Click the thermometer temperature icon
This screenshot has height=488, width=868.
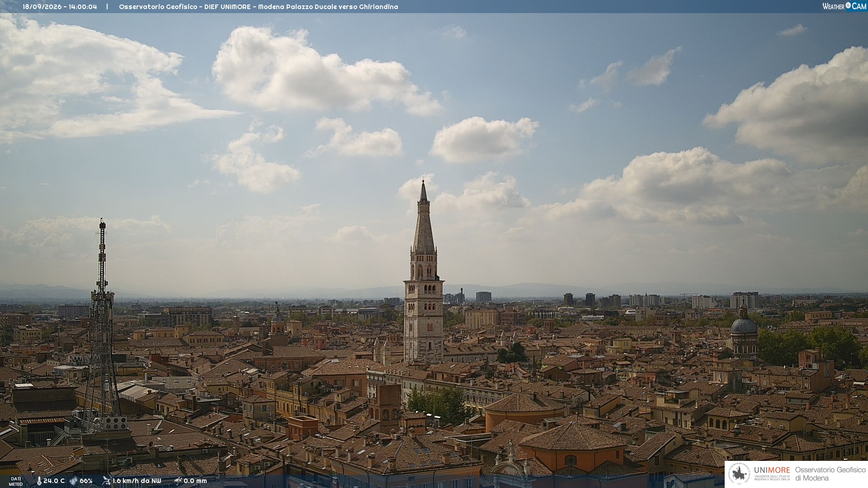pos(39,481)
